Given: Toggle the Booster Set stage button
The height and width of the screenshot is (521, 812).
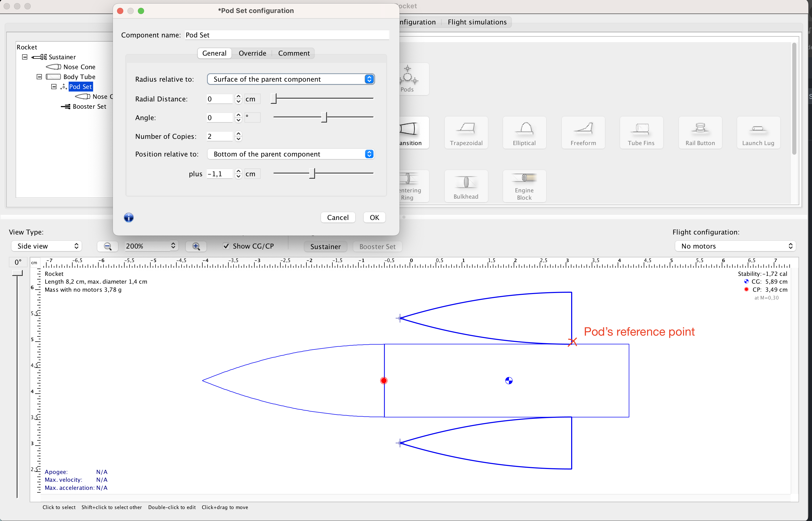Looking at the screenshot, I should [x=377, y=247].
